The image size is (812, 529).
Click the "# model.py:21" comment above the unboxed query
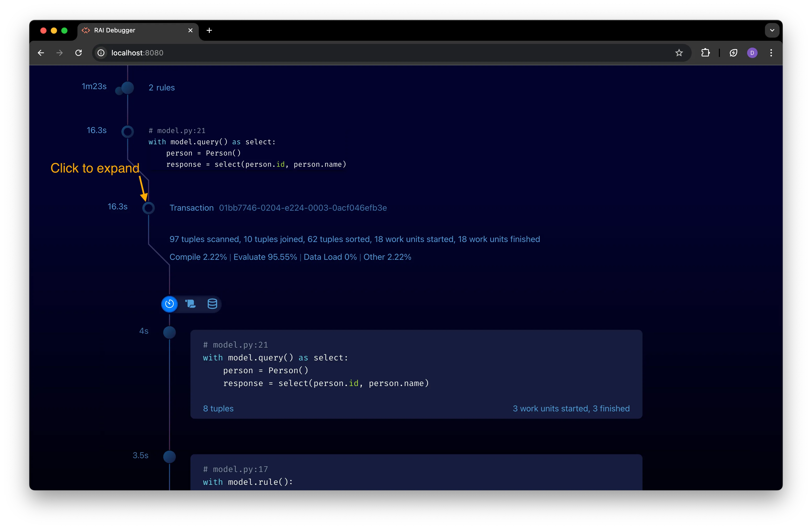click(x=177, y=130)
